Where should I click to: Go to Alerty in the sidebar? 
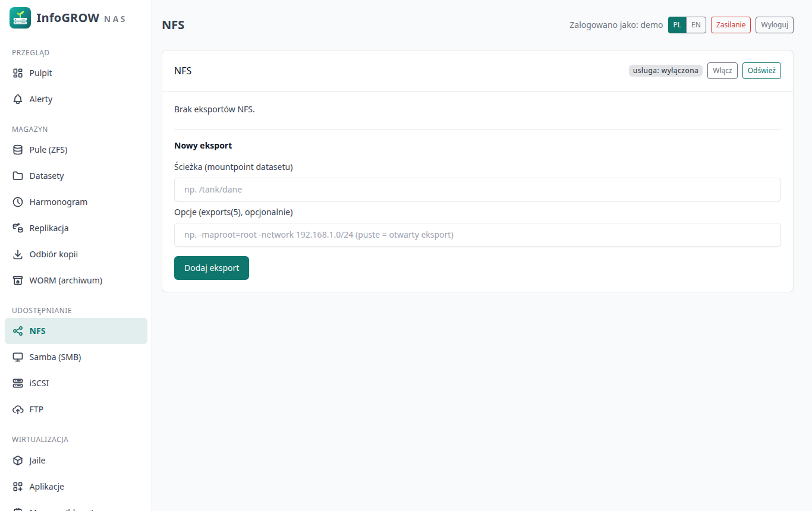pos(76,99)
